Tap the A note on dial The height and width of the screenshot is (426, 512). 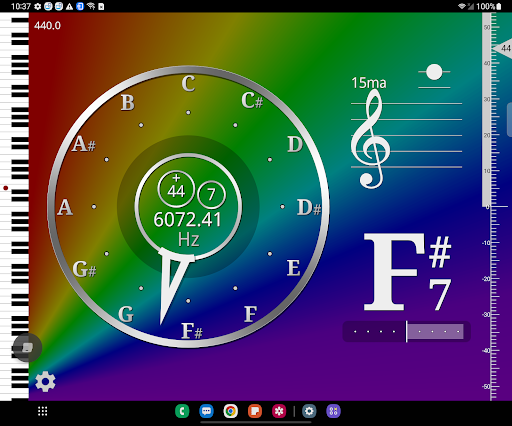coord(65,207)
